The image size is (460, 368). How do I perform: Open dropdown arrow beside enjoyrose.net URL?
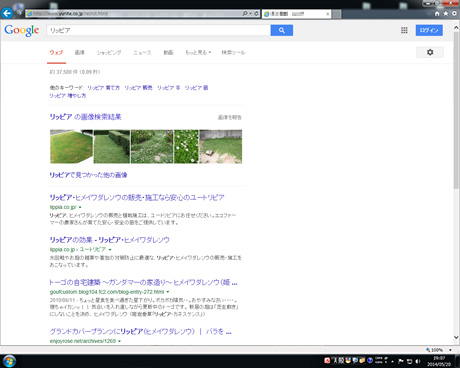[x=119, y=341]
